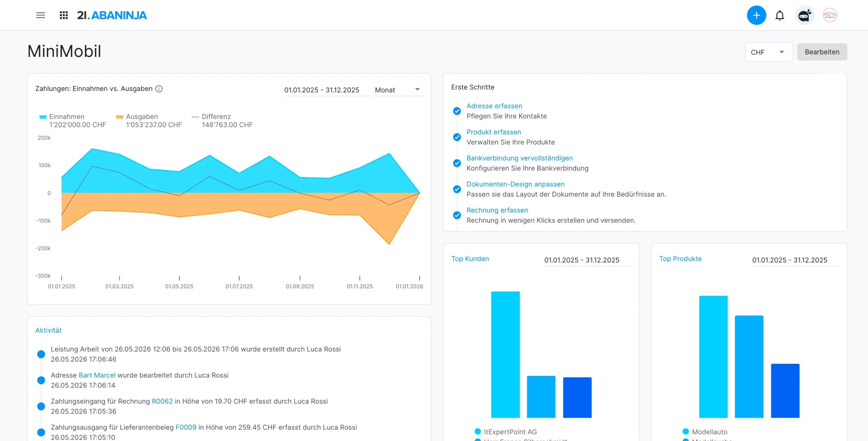Image resolution: width=868 pixels, height=441 pixels.
Task: Open the Top Produkte heading link
Action: (x=680, y=259)
